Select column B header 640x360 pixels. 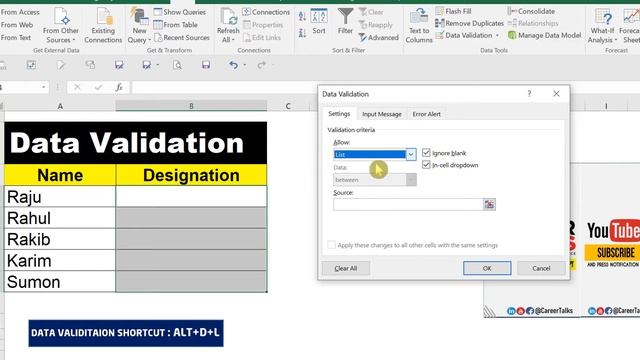click(x=191, y=106)
